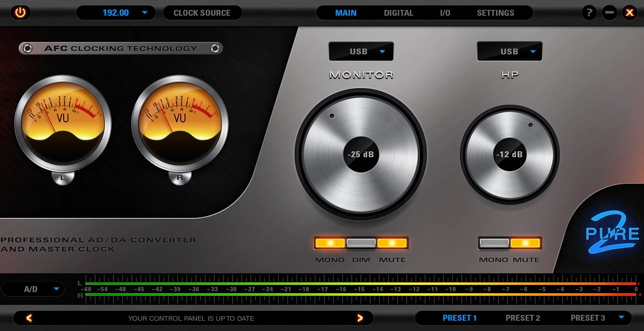This screenshot has width=644, height=331.
Task: Switch to the DIGITAL tab
Action: click(398, 13)
